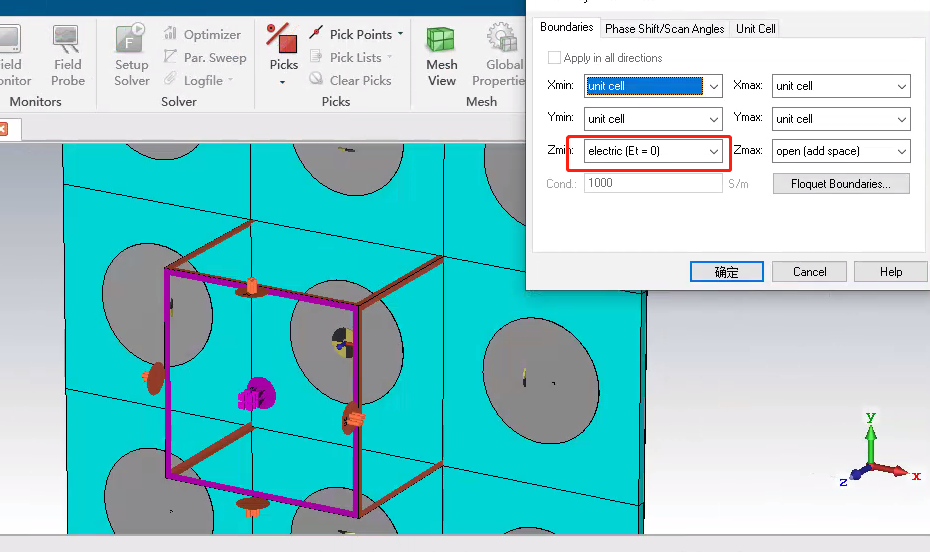Viewport: 930px width, 552px height.
Task: Open the Xmax boundary dropdown
Action: coord(841,86)
